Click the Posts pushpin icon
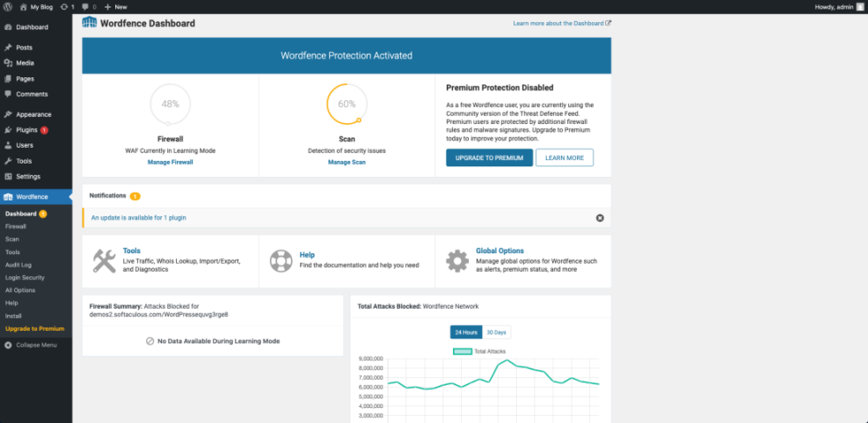Viewport: 868px width, 423px height. point(8,47)
